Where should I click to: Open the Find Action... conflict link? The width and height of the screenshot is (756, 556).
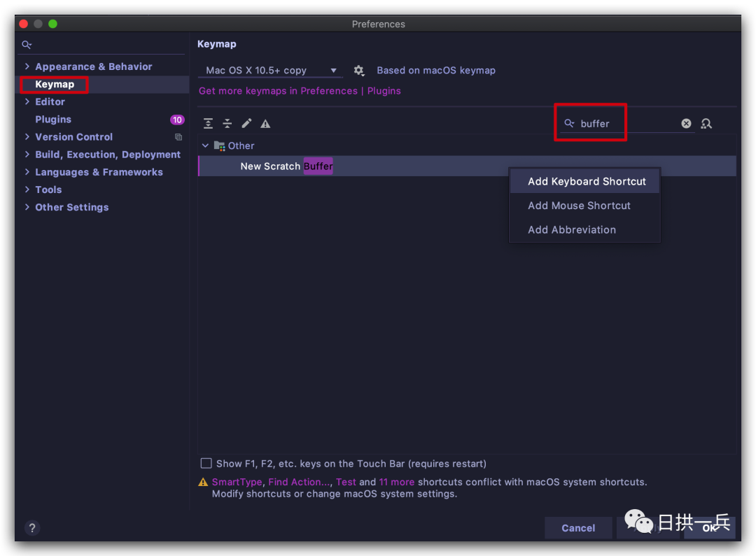coord(300,482)
